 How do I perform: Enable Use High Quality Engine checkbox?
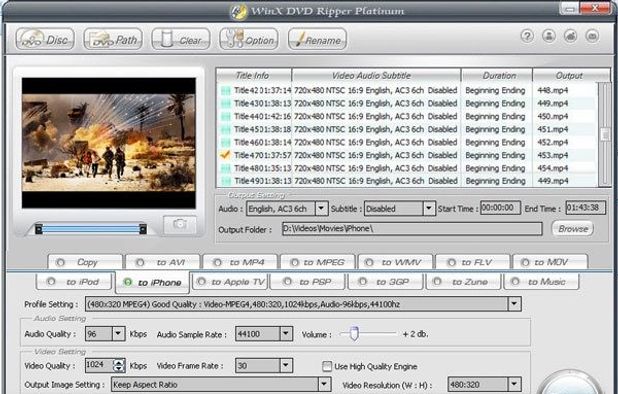(326, 366)
